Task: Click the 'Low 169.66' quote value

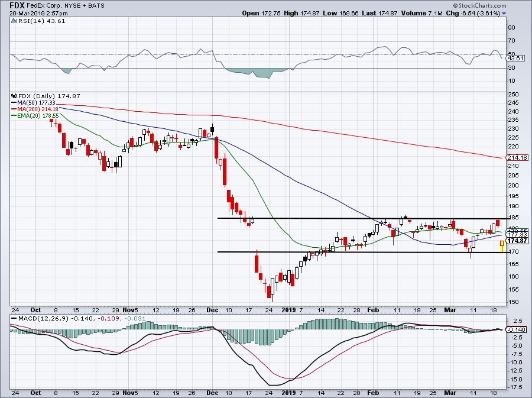Action: (340, 13)
